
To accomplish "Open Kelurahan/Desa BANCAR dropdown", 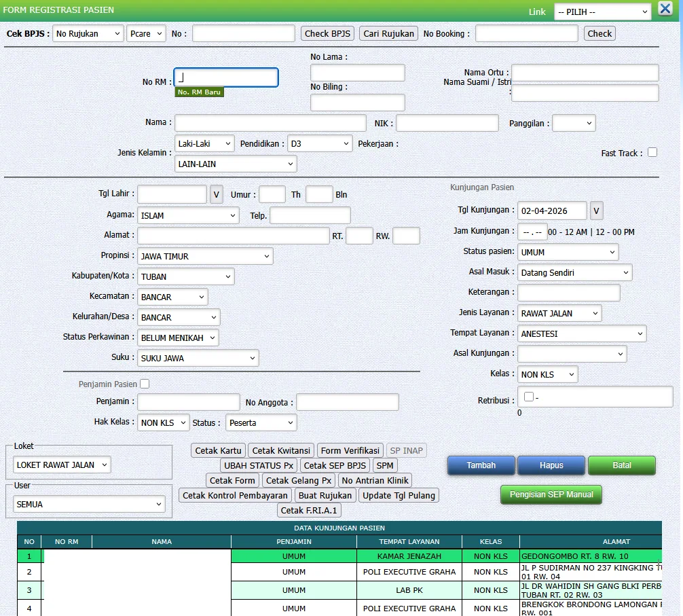I will [x=179, y=318].
